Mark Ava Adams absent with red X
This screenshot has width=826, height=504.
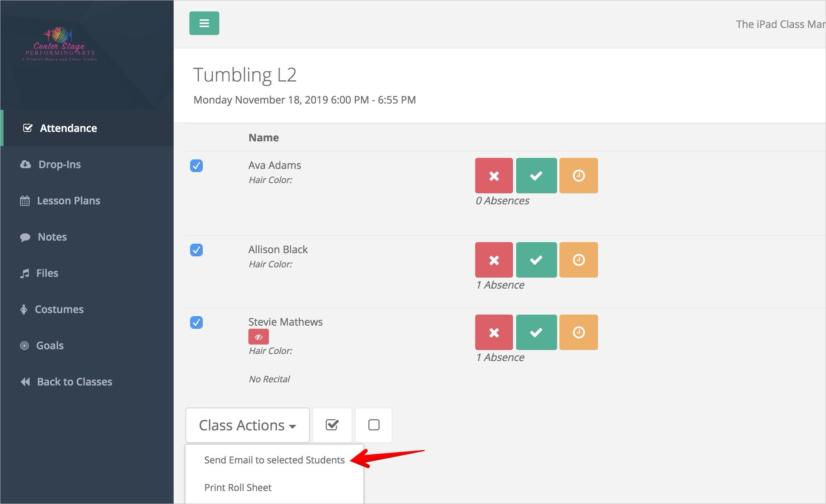coord(494,176)
